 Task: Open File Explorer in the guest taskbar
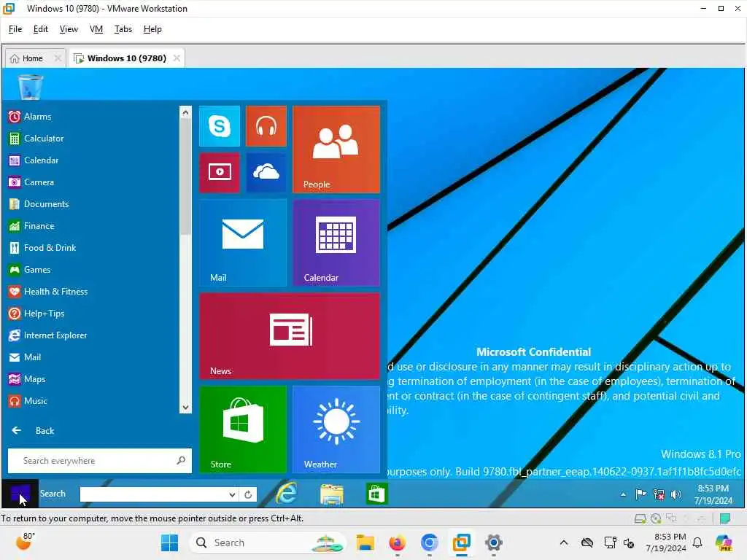(x=332, y=494)
